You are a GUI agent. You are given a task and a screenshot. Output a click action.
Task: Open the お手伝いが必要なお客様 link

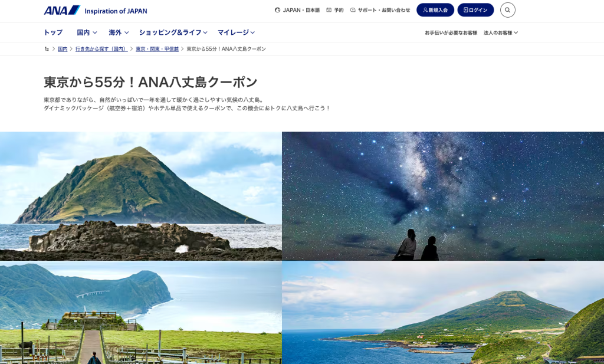click(x=451, y=32)
